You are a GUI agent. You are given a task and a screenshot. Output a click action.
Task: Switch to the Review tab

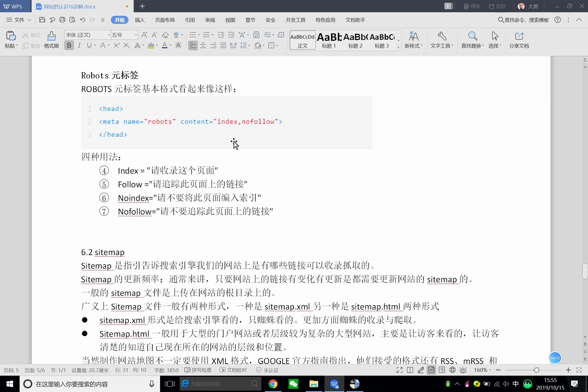pyautogui.click(x=210, y=20)
